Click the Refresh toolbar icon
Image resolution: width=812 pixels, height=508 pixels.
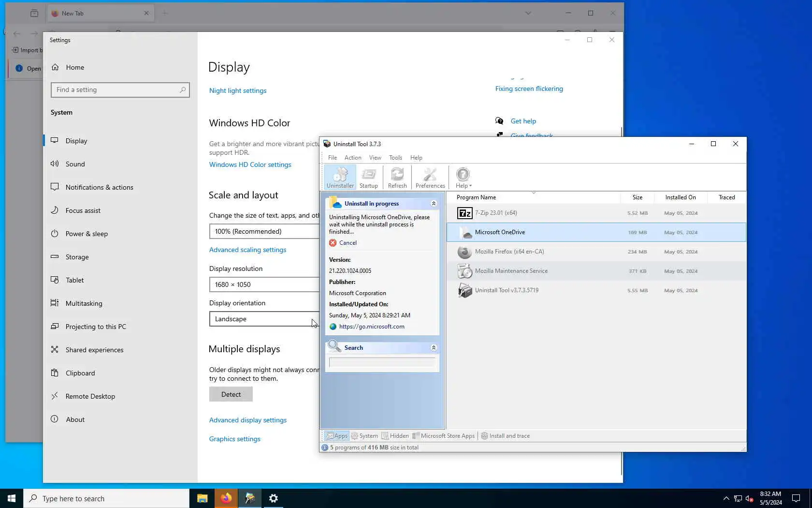pyautogui.click(x=397, y=178)
